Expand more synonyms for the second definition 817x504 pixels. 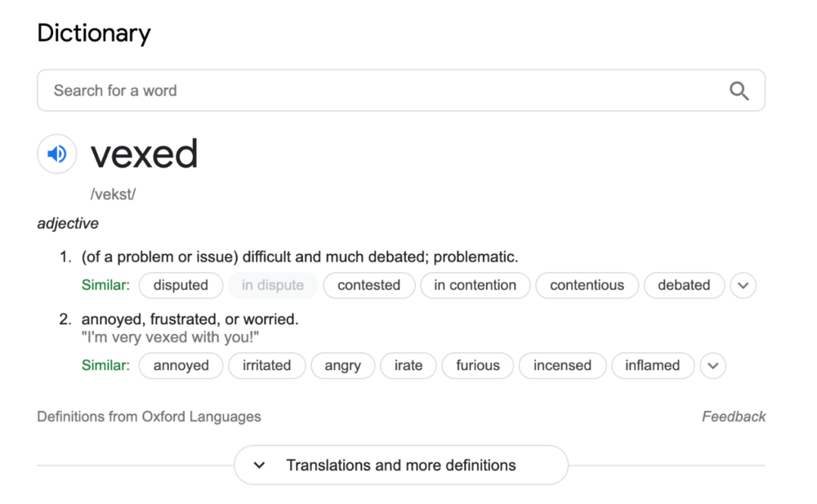712,366
